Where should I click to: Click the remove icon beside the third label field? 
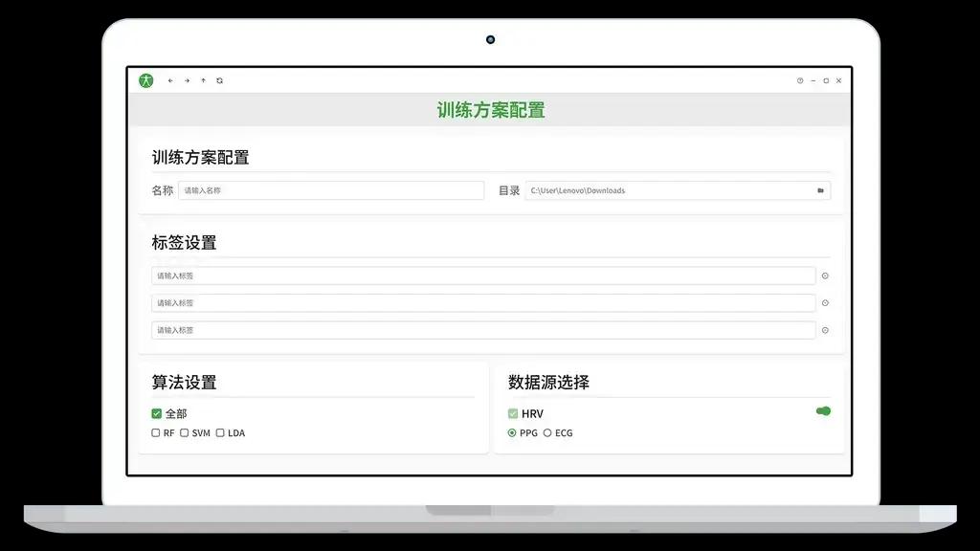(x=825, y=330)
